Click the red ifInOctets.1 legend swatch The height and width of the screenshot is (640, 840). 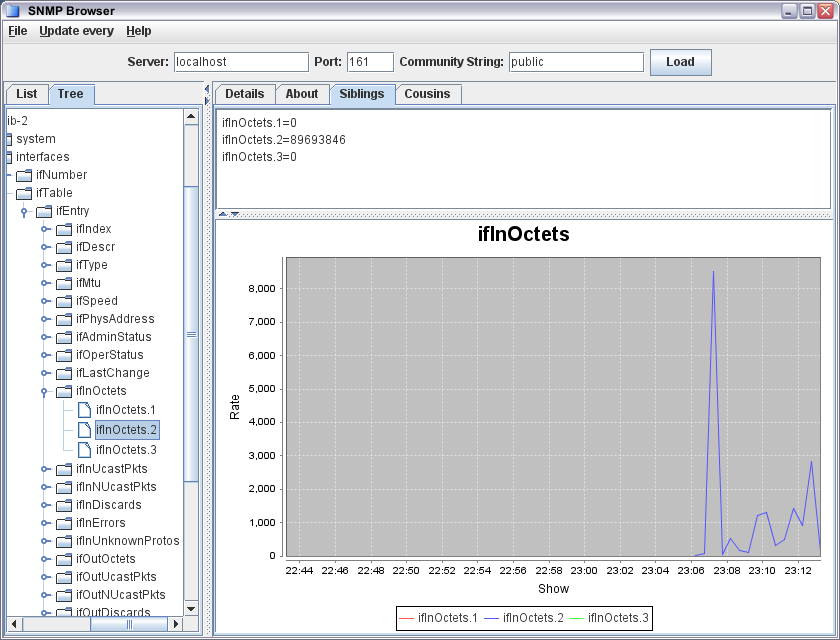(407, 619)
